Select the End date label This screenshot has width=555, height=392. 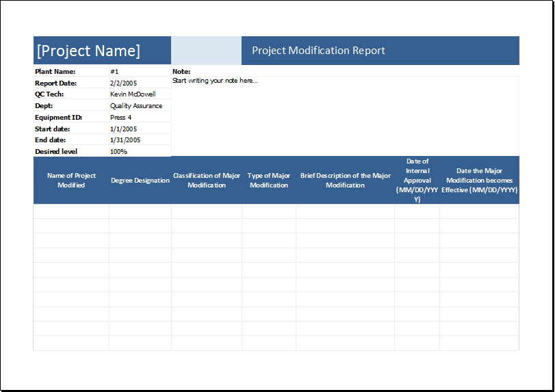pos(50,140)
